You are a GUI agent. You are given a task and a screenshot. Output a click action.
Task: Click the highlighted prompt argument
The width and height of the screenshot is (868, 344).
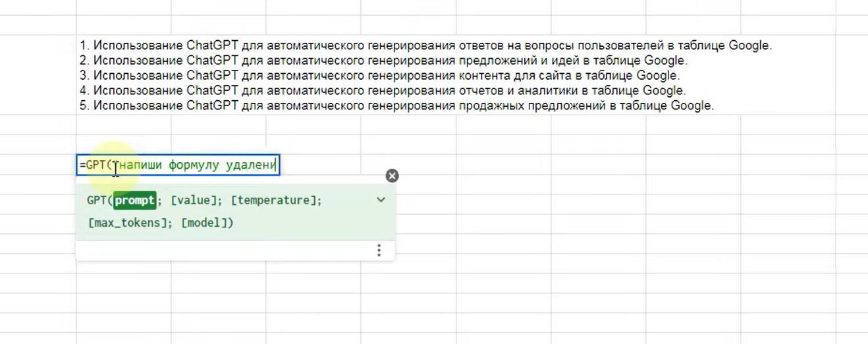pos(134,200)
